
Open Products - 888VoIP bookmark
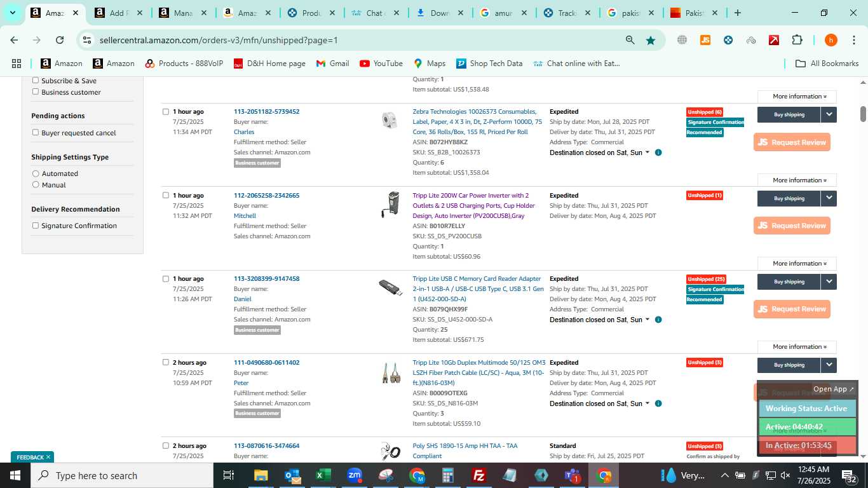[184, 64]
